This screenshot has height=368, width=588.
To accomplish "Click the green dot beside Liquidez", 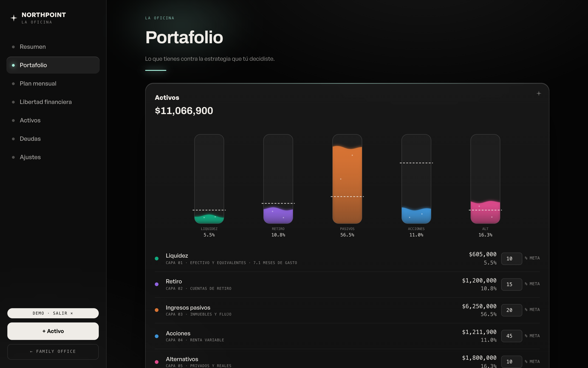I will [157, 259].
